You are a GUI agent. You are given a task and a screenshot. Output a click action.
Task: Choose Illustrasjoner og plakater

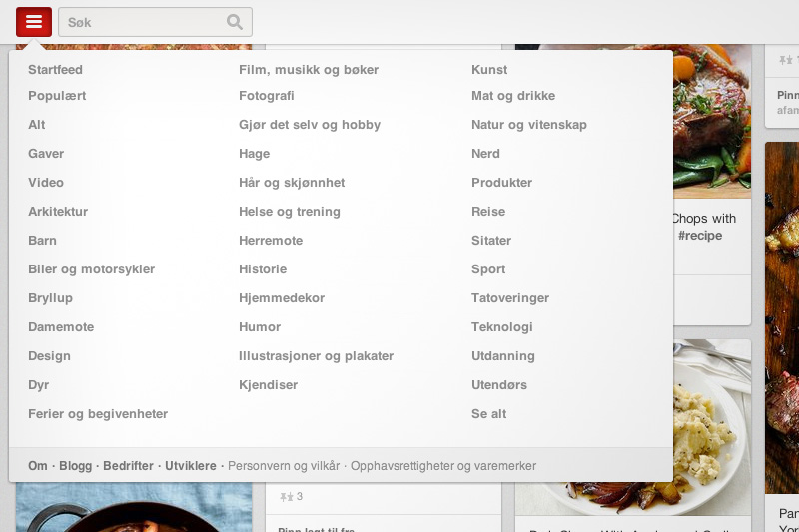[317, 357]
